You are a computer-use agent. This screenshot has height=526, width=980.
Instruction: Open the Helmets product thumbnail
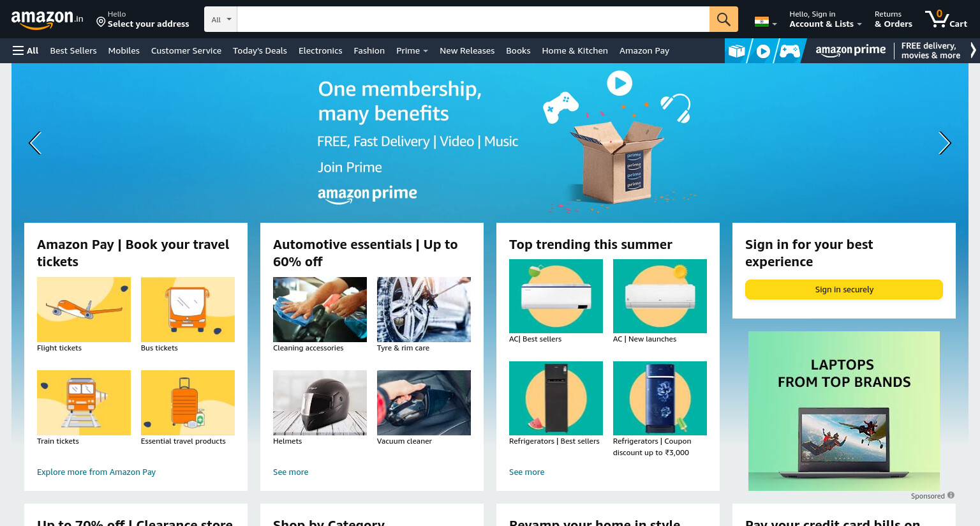tap(320, 403)
